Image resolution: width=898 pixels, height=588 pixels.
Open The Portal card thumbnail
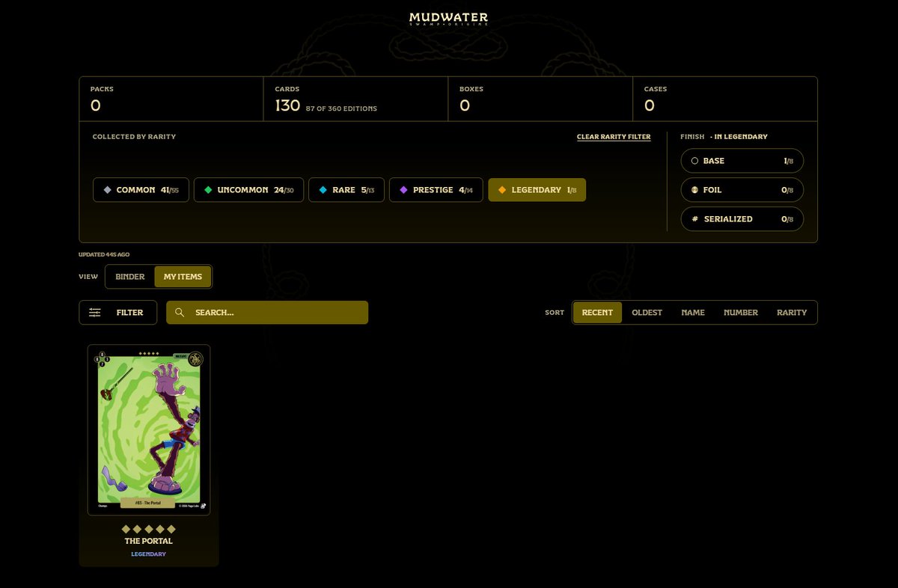point(149,430)
